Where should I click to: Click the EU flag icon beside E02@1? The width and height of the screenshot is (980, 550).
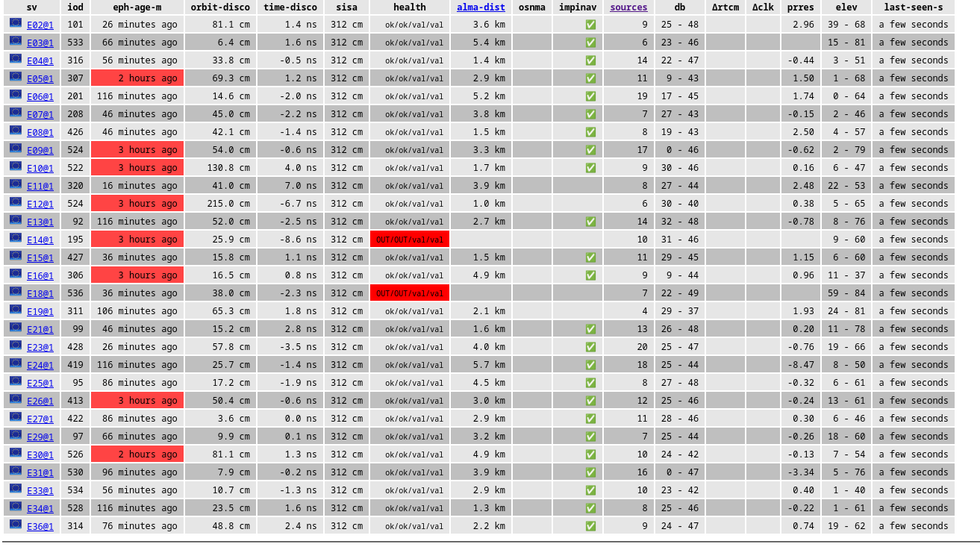point(16,23)
